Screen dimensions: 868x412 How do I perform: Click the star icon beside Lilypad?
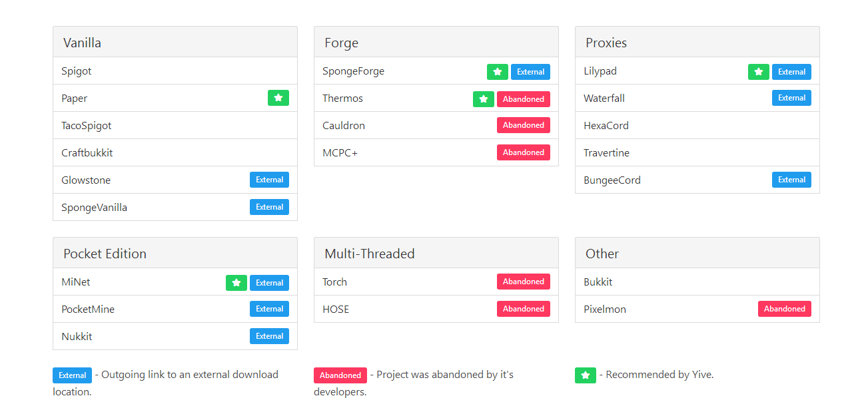pyautogui.click(x=758, y=72)
